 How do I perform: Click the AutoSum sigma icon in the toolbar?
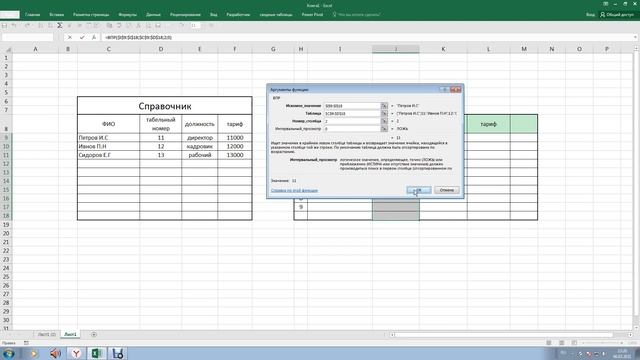tap(60, 25)
